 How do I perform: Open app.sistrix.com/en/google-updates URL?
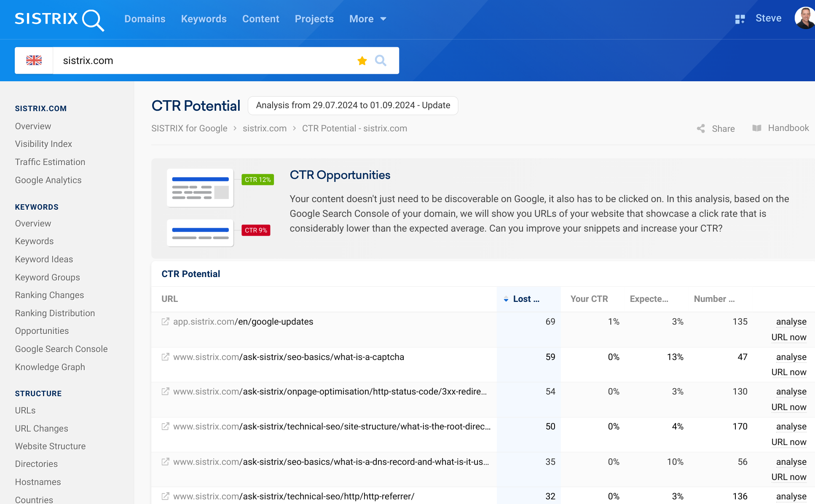[x=243, y=322]
